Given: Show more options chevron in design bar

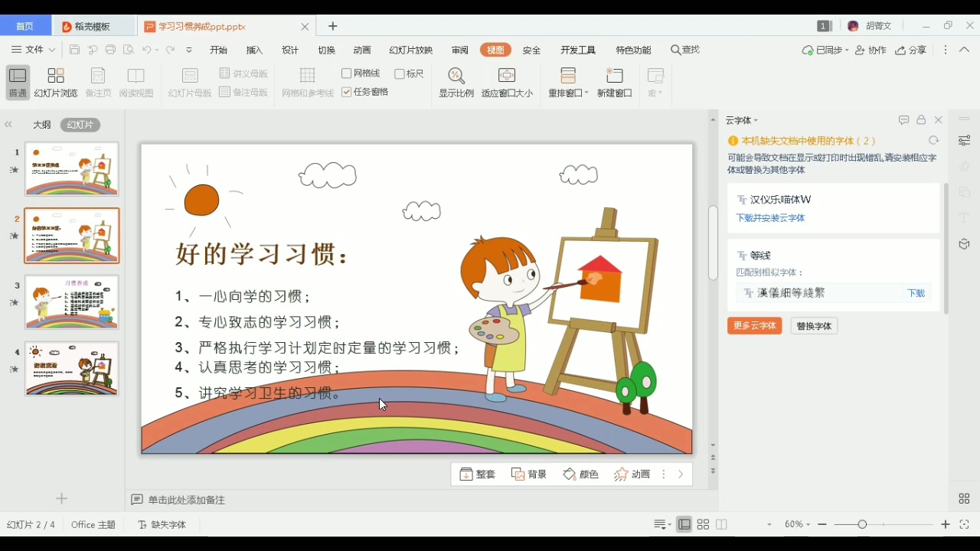Looking at the screenshot, I should point(681,474).
